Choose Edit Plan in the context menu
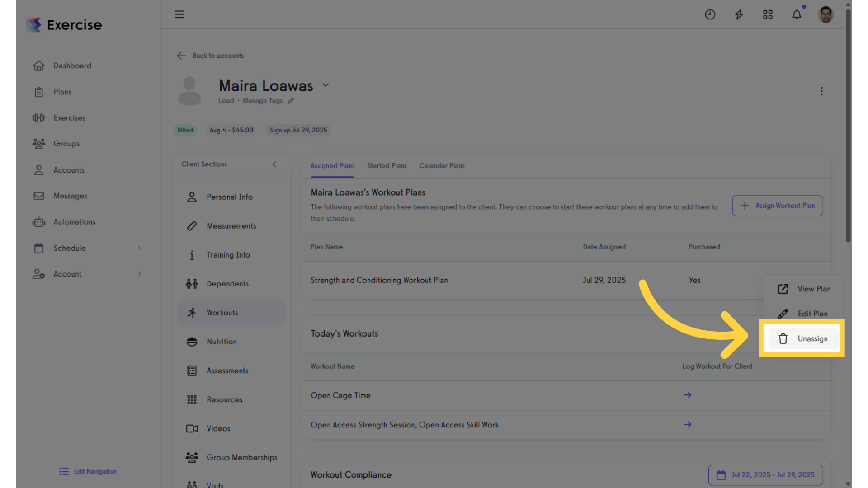The height and width of the screenshot is (488, 868). (803, 314)
